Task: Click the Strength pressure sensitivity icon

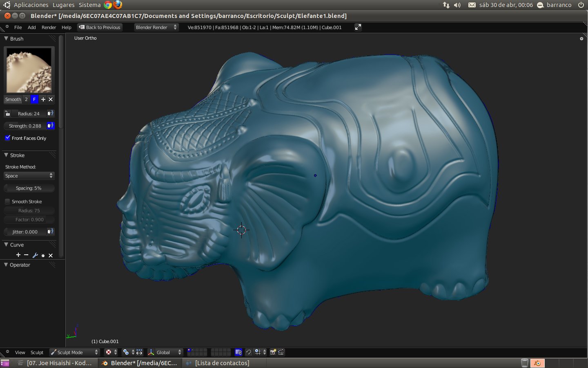Action: pos(50,126)
